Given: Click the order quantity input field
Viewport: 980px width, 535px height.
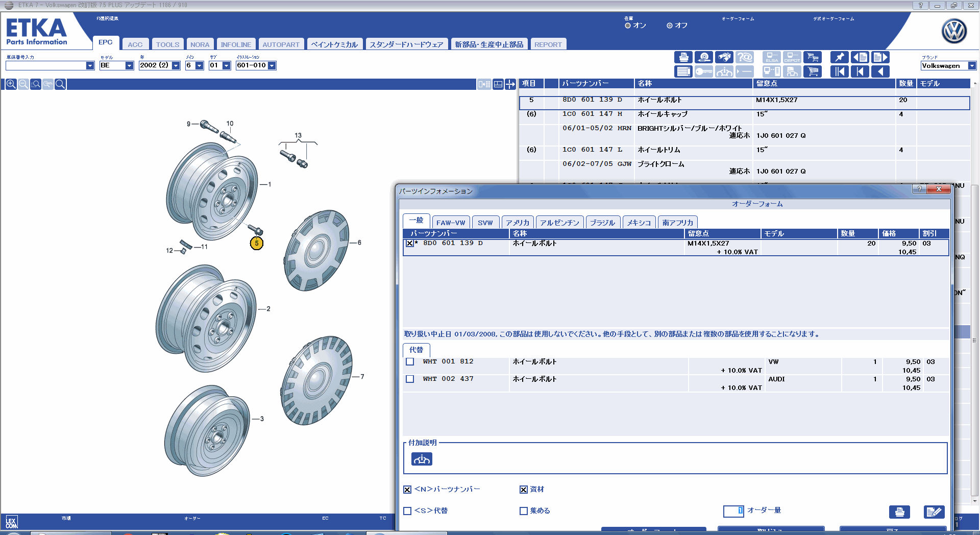Looking at the screenshot, I should click(733, 510).
